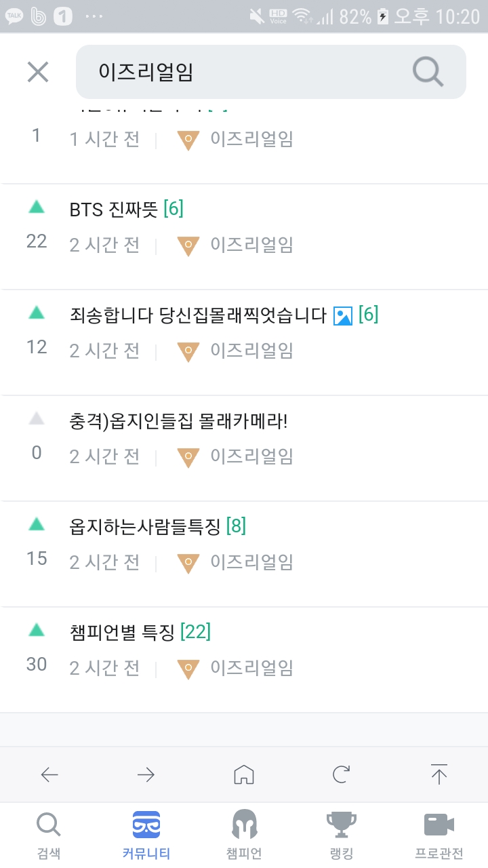The image size is (488, 868).
Task: Tap the image icon on 죄송합니다 post
Action: tap(343, 315)
